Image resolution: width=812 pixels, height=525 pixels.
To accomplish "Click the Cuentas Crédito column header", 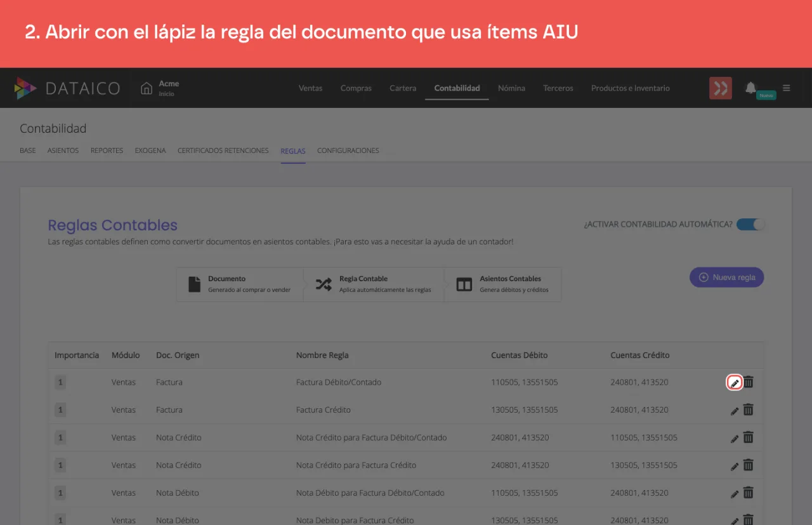I will (x=640, y=356).
